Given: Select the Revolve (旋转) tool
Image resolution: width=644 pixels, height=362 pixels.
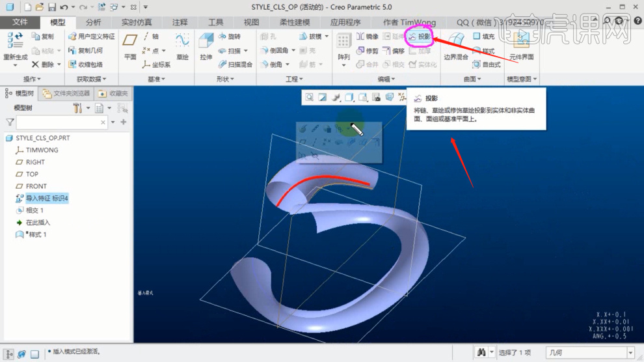Looking at the screenshot, I should (x=230, y=36).
